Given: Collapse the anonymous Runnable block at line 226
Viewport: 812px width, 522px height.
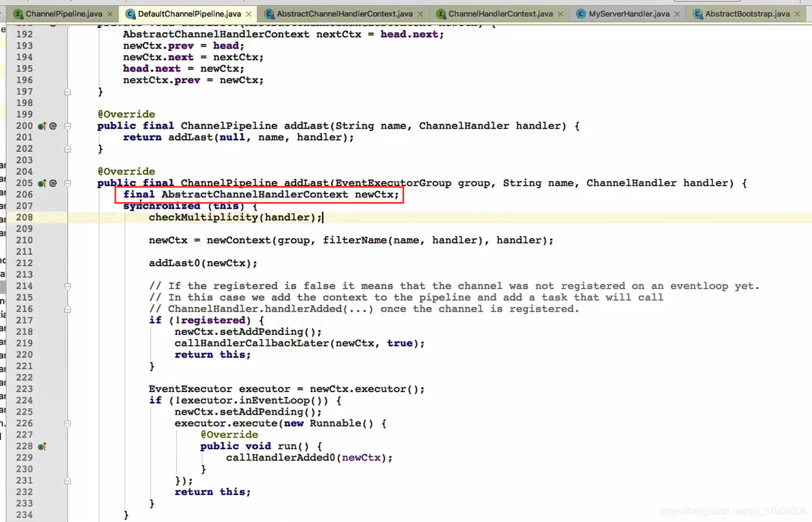Looking at the screenshot, I should tap(67, 423).
